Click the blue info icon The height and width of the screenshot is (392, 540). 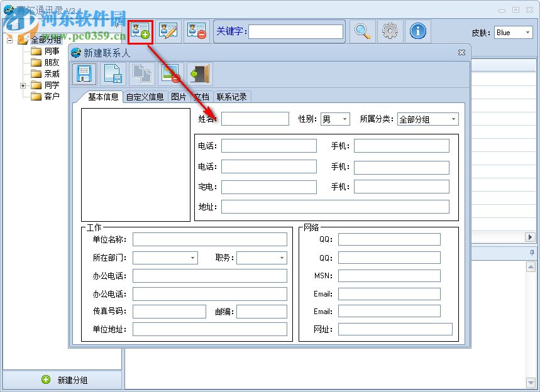coord(417,31)
